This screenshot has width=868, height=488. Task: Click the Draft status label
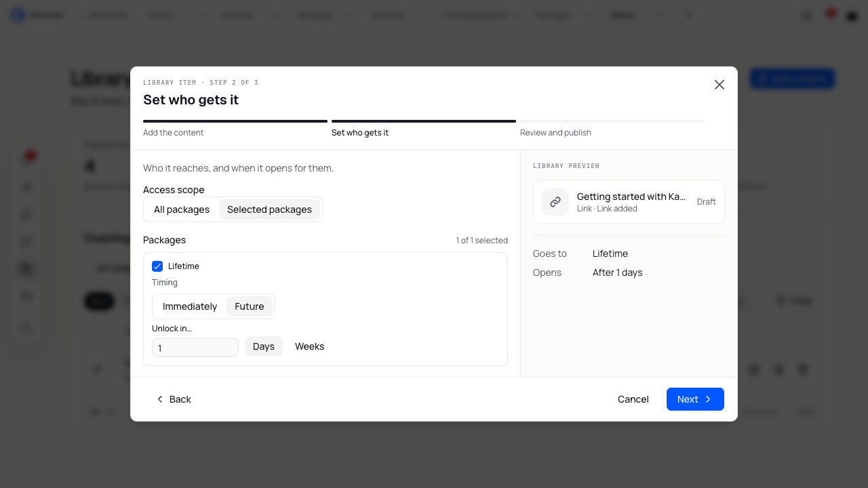point(707,202)
